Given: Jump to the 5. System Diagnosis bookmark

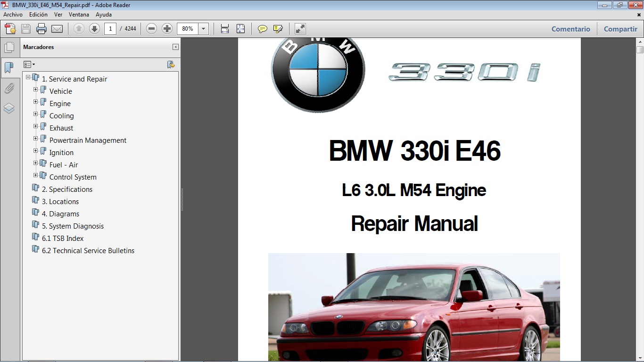Looking at the screenshot, I should click(73, 226).
